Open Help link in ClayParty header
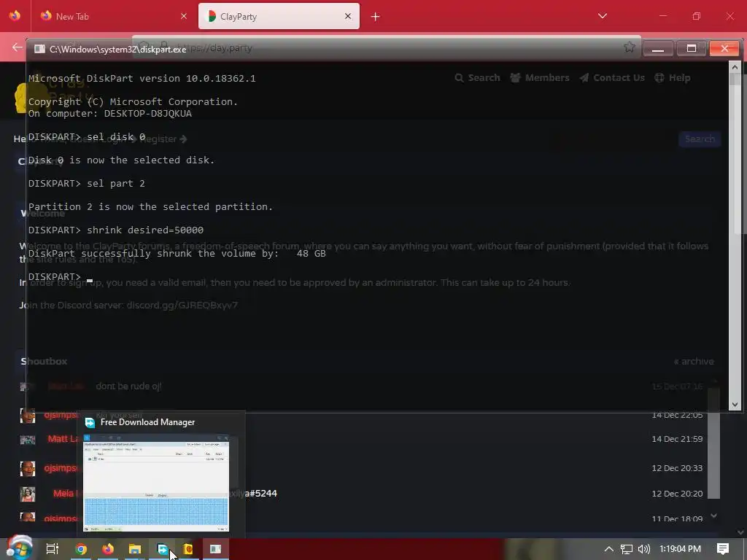This screenshot has width=747, height=560. coord(672,77)
